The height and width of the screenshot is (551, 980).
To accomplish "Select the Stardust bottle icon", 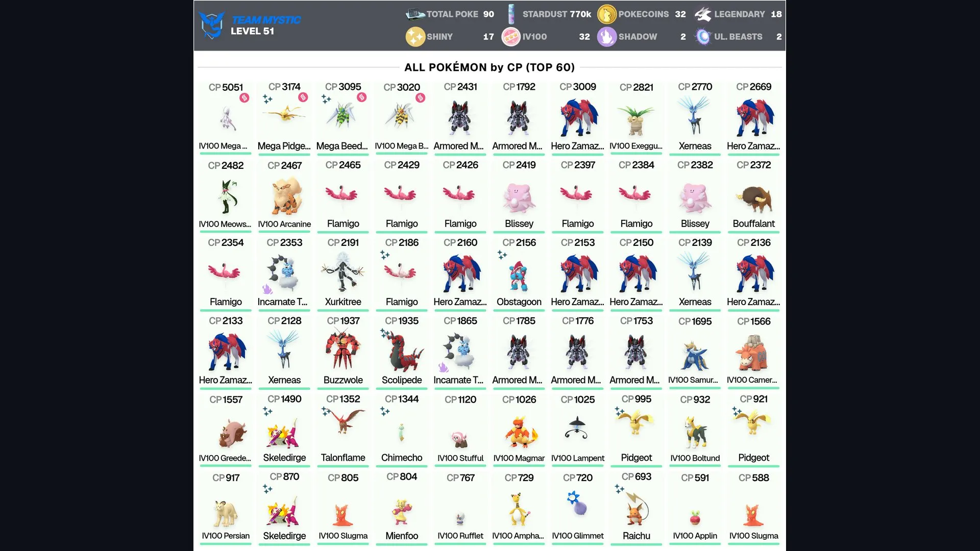I will tap(511, 14).
